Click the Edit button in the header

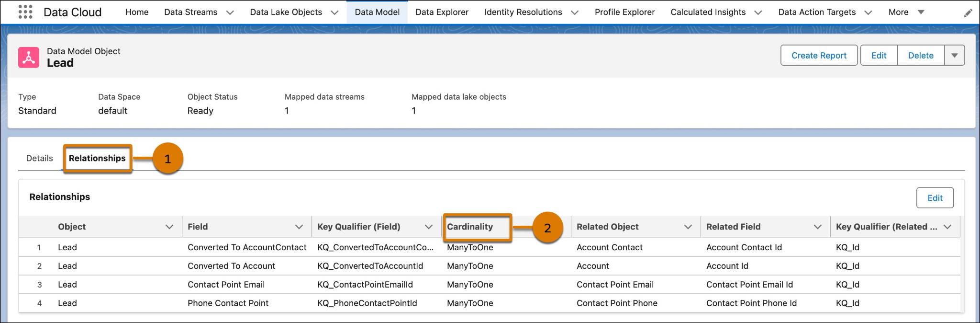879,55
